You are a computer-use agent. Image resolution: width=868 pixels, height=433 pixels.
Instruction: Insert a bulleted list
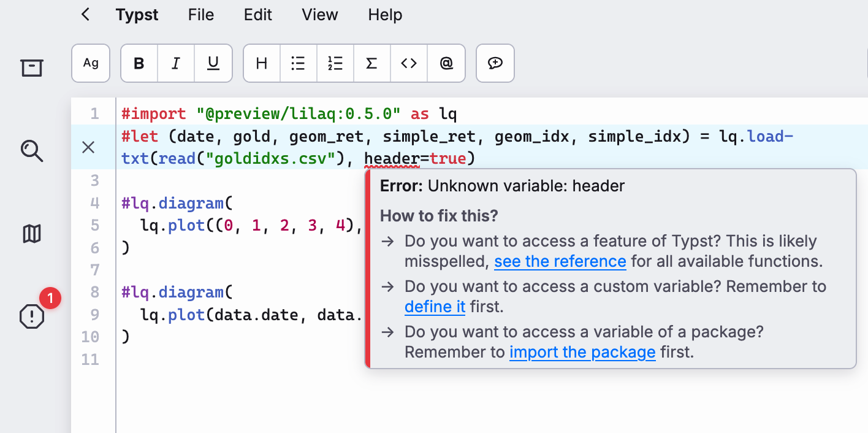pos(299,63)
